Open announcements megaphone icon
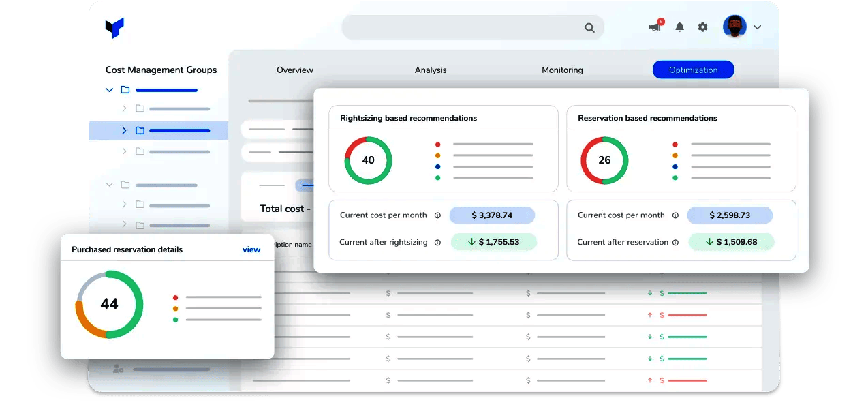868x409 pixels. tap(655, 27)
